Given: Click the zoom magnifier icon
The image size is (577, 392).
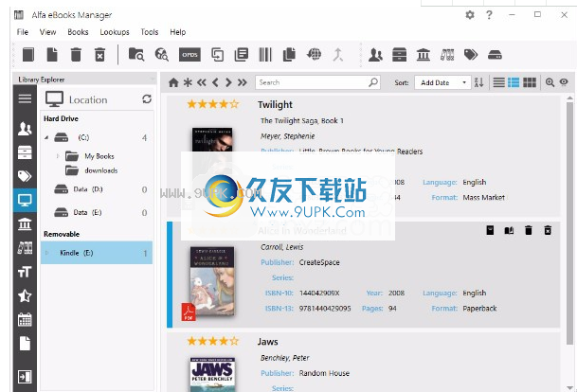Looking at the screenshot, I should 550,82.
